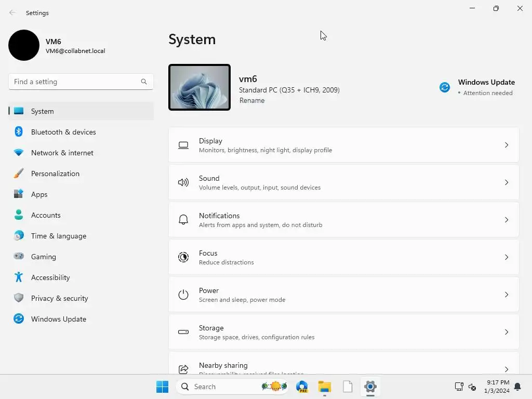Click the back arrow in title bar
Viewport: 532px width, 399px height.
[12, 13]
